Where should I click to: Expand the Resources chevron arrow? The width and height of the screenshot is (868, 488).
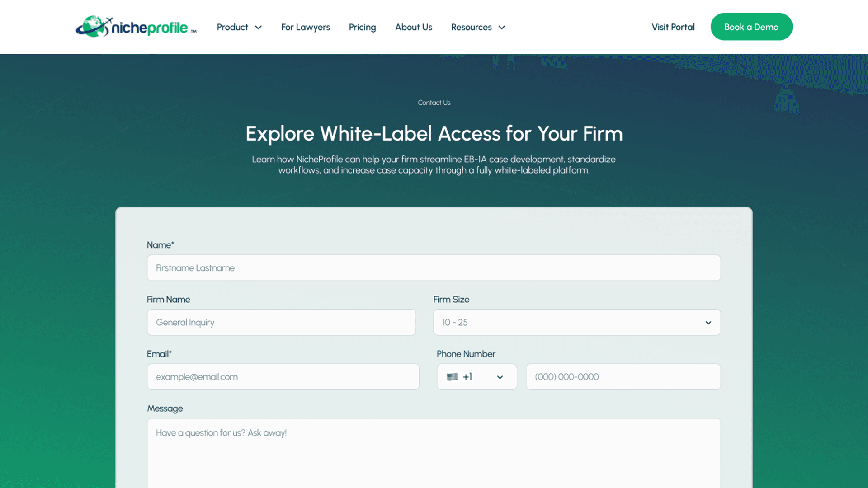(x=502, y=28)
